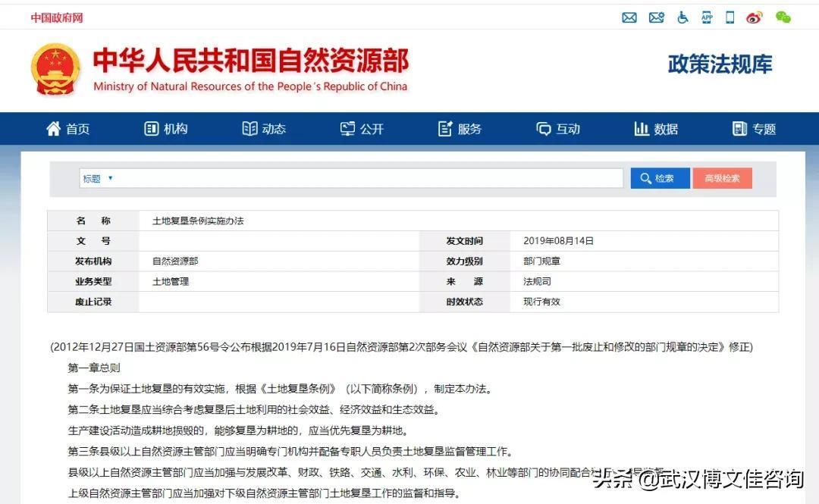819x504 pixels.
Task: Open the 机构 navigation item
Action: pyautogui.click(x=165, y=129)
